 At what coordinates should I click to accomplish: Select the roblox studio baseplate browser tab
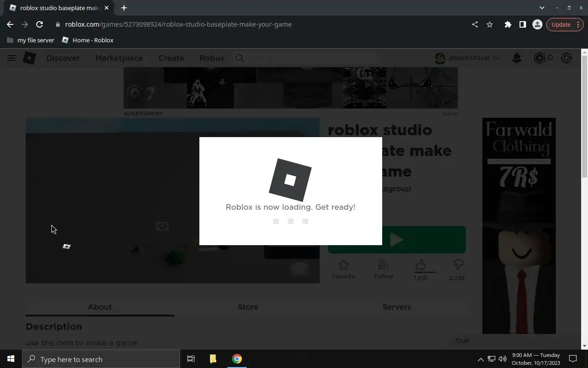click(59, 8)
